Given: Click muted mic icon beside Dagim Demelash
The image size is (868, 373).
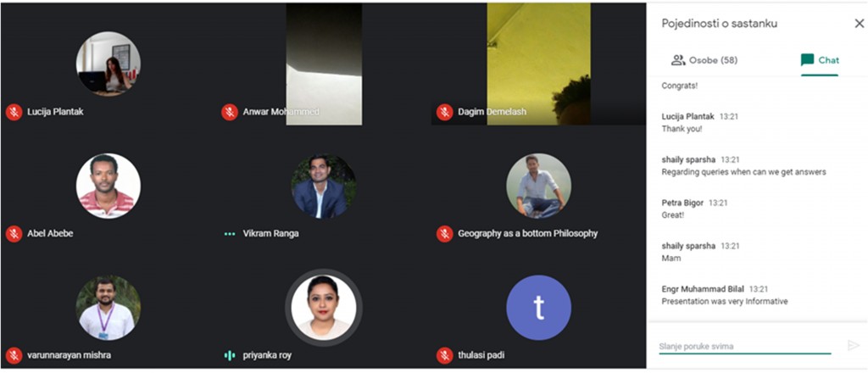Looking at the screenshot, I should click(444, 112).
